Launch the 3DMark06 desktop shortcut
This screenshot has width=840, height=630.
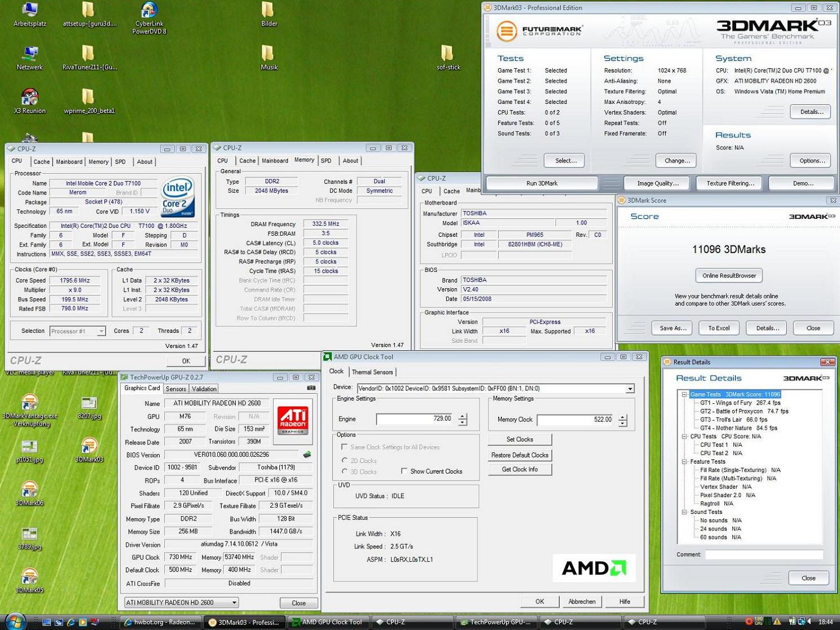[29, 494]
